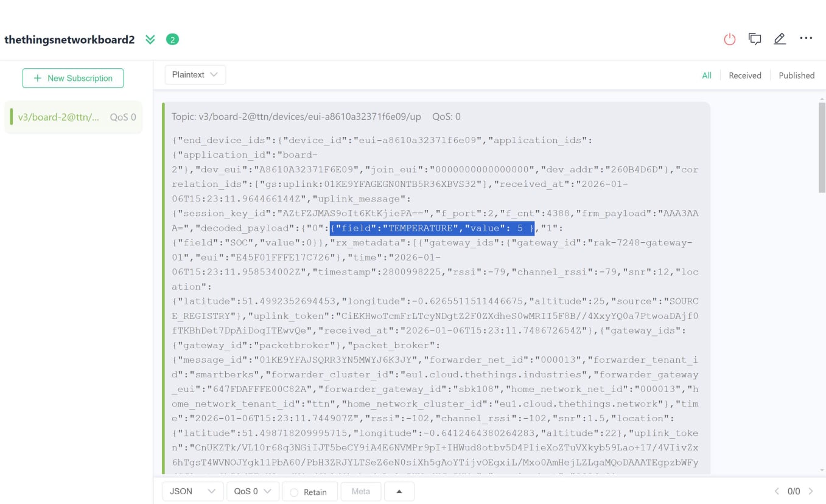
Task: Open the new window icon
Action: 755,39
